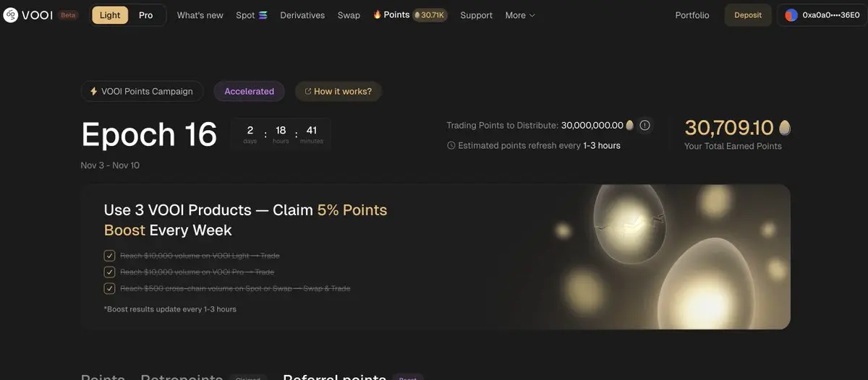Click the Solana icon beside Spot
Image resolution: width=868 pixels, height=380 pixels.
[x=263, y=15]
